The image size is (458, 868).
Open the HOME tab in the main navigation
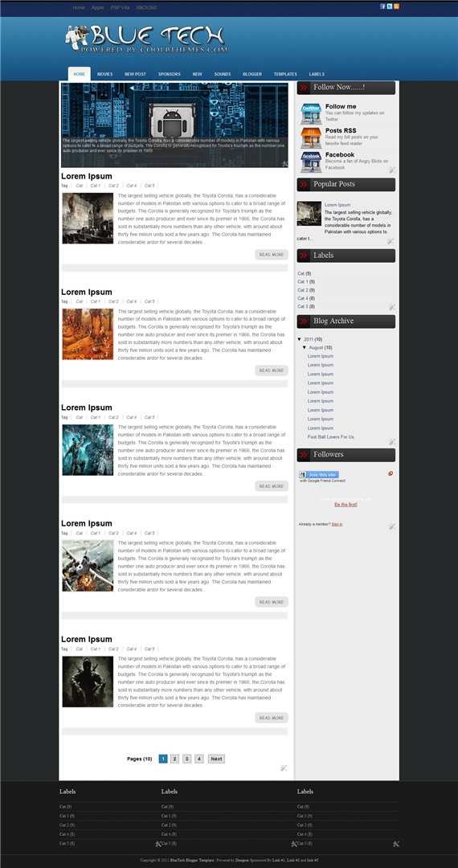tap(79, 74)
